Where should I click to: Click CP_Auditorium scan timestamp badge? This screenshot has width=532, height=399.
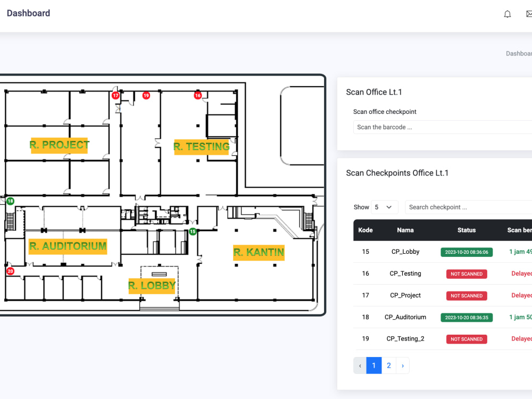click(x=467, y=317)
